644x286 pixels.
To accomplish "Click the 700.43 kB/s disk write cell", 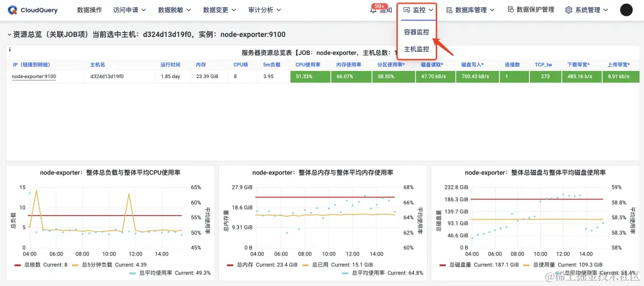I will [x=476, y=77].
